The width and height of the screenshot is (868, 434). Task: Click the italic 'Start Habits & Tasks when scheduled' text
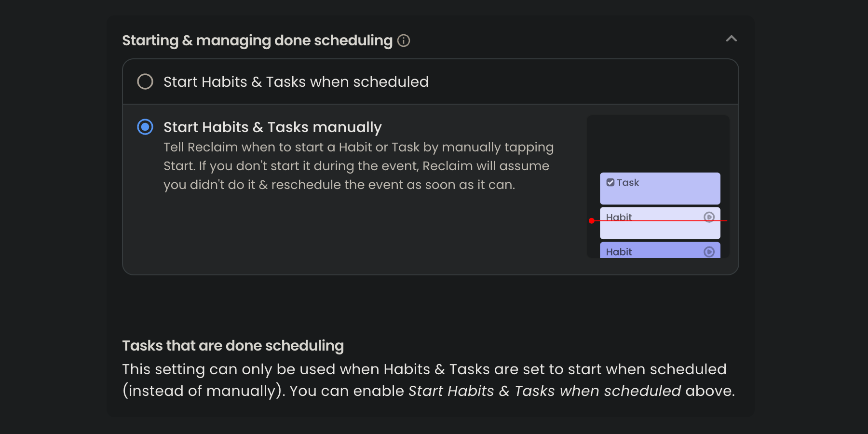544,391
